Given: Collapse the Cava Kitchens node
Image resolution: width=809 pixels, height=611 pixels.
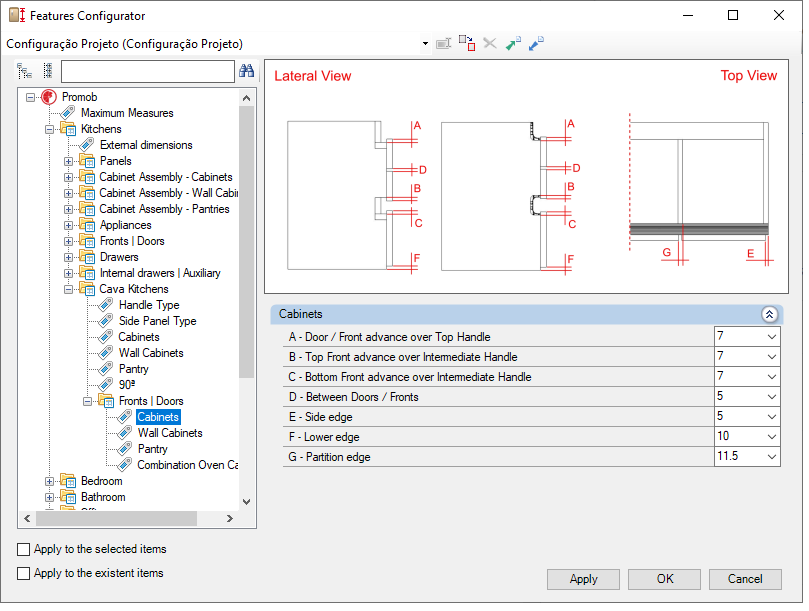Looking at the screenshot, I should [x=68, y=289].
